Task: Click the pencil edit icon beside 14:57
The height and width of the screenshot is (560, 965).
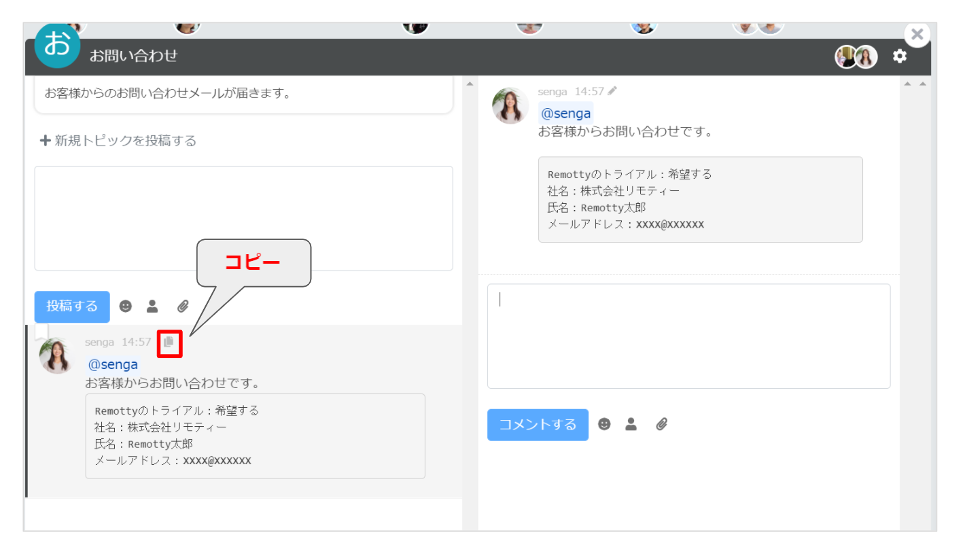Action: pos(612,91)
